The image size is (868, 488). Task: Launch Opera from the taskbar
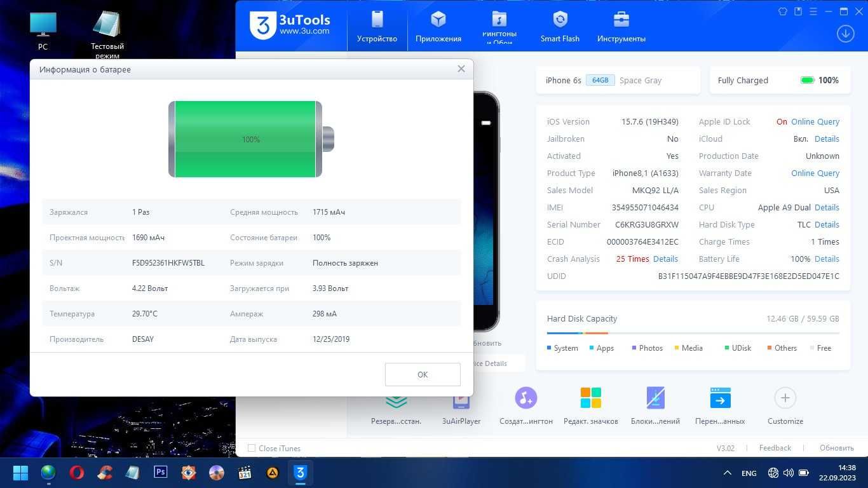pos(76,473)
